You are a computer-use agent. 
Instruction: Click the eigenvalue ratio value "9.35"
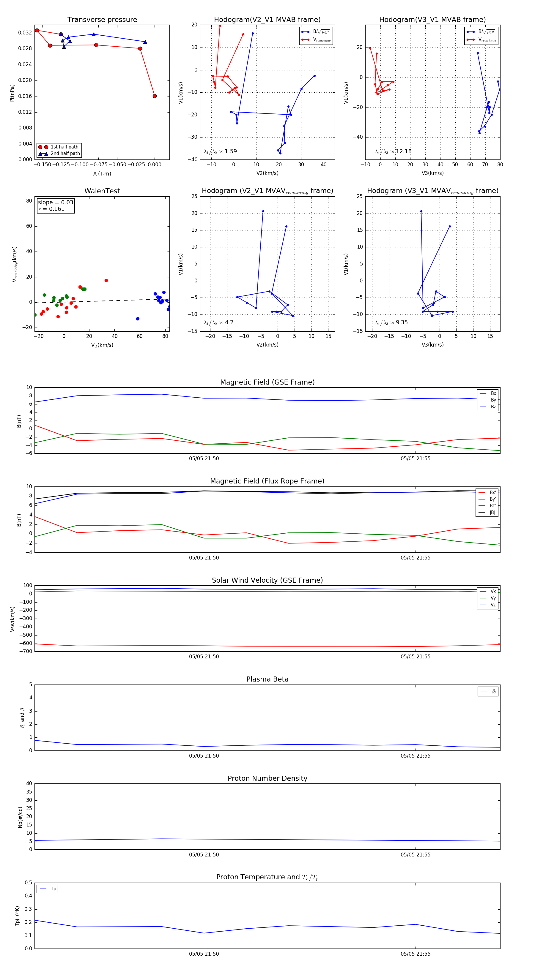pos(402,323)
